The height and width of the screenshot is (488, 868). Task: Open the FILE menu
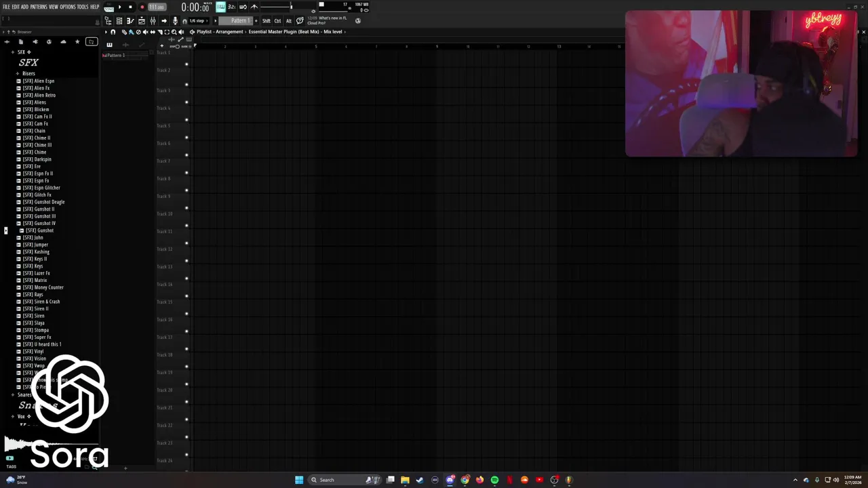point(7,7)
